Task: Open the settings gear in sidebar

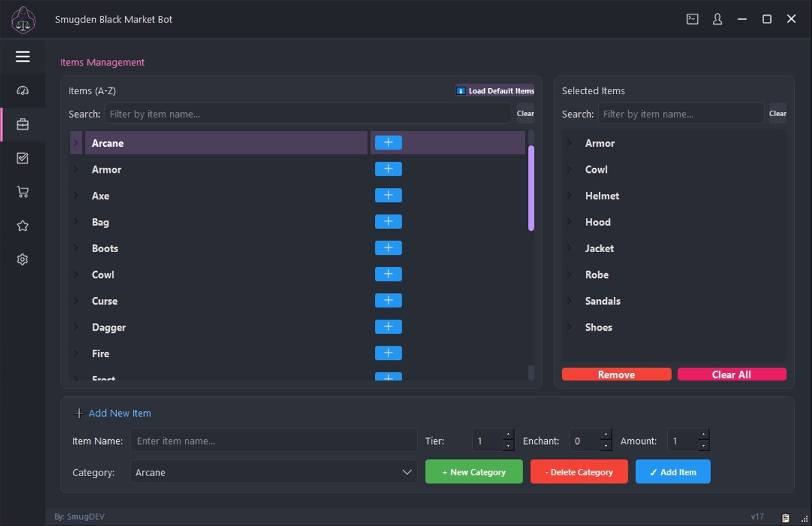Action: pyautogui.click(x=23, y=259)
